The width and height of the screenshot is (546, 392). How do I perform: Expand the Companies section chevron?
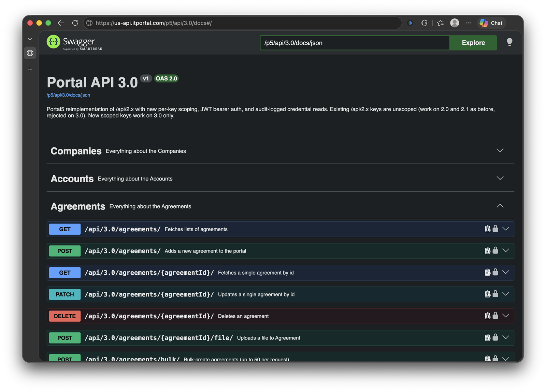pos(500,150)
